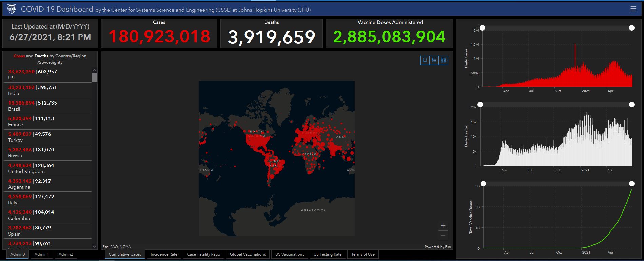Switch to the Admin1 tab
This screenshot has width=644, height=261.
click(41, 254)
